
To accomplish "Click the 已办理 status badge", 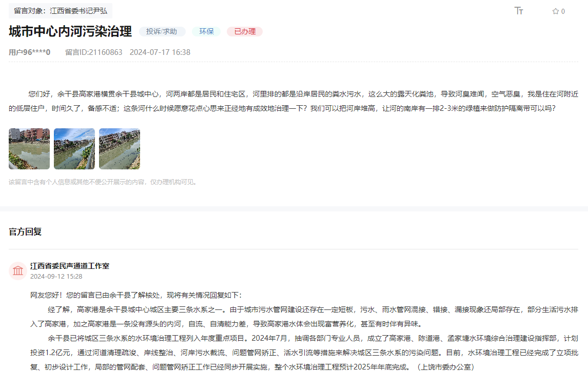I will pyautogui.click(x=245, y=32).
